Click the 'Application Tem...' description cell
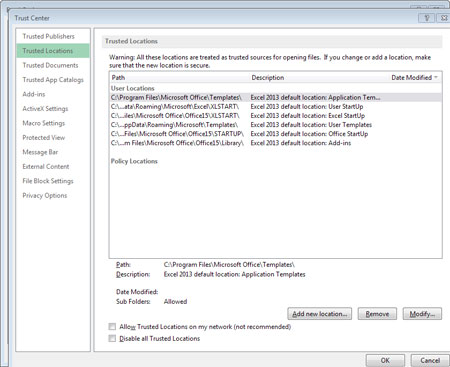Viewport: 450px width, 367px height. (315, 97)
